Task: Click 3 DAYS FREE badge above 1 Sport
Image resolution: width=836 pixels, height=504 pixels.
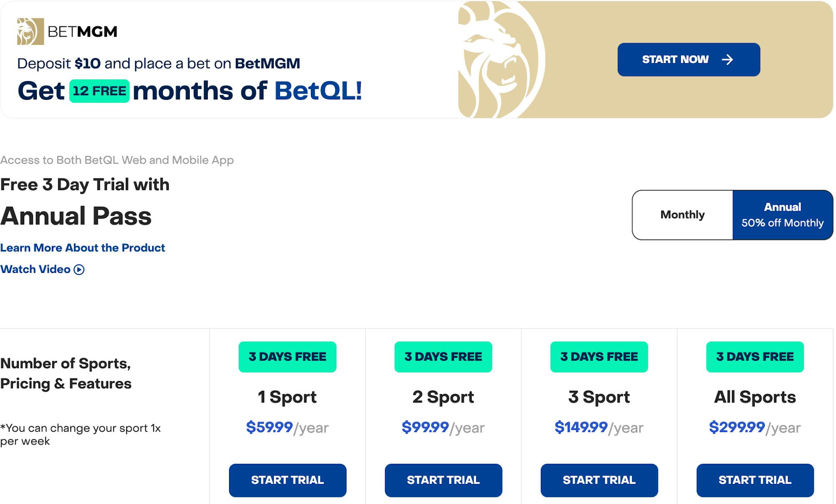Action: (288, 357)
